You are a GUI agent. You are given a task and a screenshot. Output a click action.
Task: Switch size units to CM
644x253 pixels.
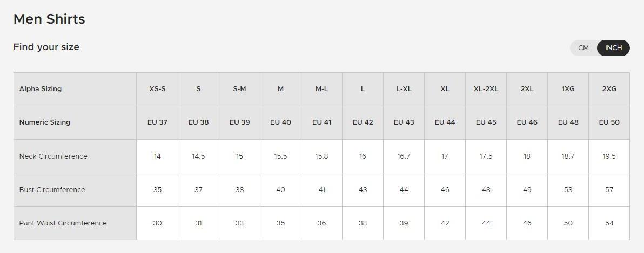[x=583, y=48]
